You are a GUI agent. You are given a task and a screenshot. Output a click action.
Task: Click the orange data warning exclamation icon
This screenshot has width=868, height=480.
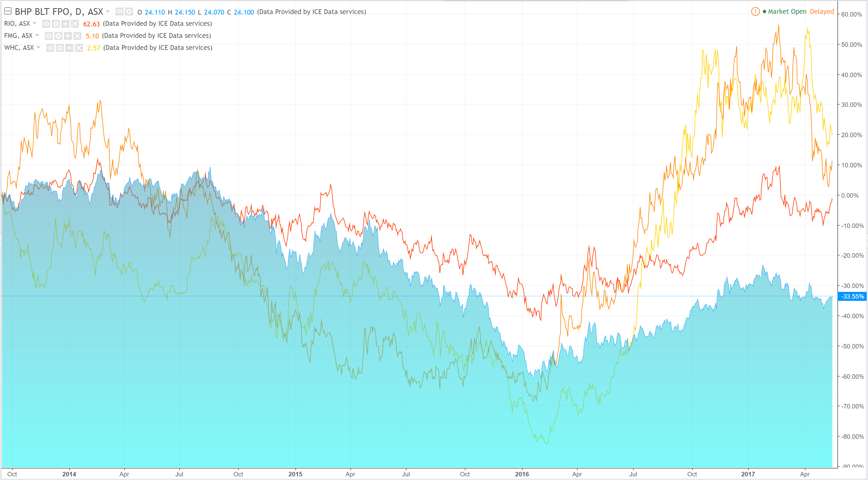755,12
